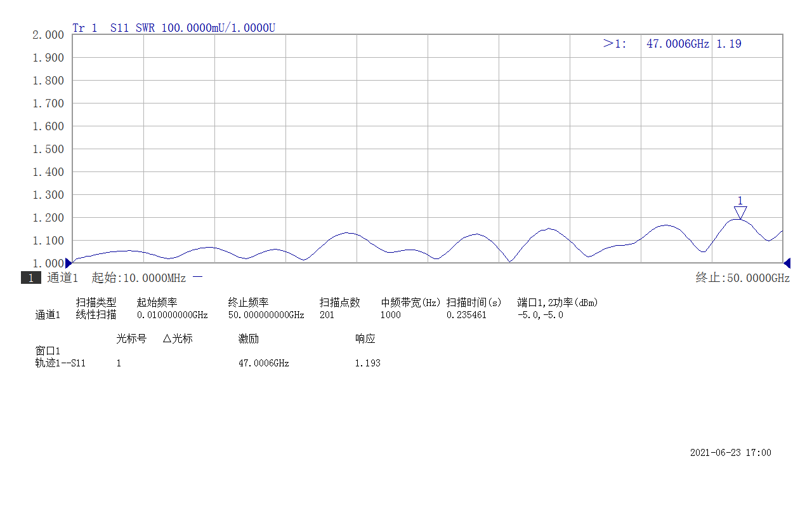Click marker response value '1.193'

(x=367, y=363)
